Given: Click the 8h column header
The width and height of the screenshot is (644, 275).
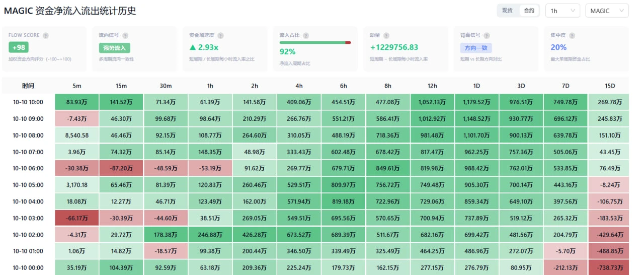Looking at the screenshot, I should (x=387, y=86).
